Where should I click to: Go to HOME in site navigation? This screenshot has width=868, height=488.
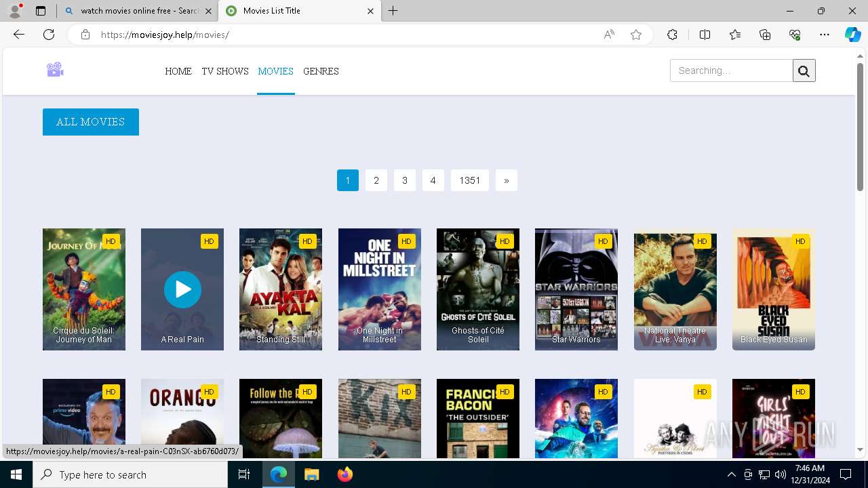178,71
